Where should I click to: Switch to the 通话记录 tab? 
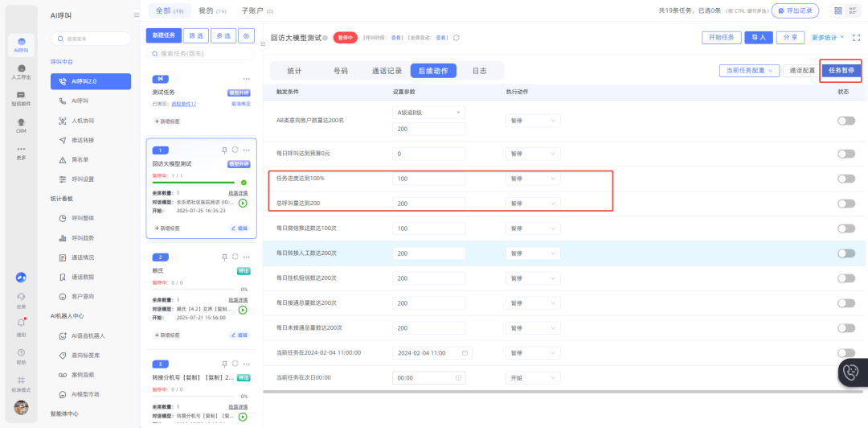[387, 71]
